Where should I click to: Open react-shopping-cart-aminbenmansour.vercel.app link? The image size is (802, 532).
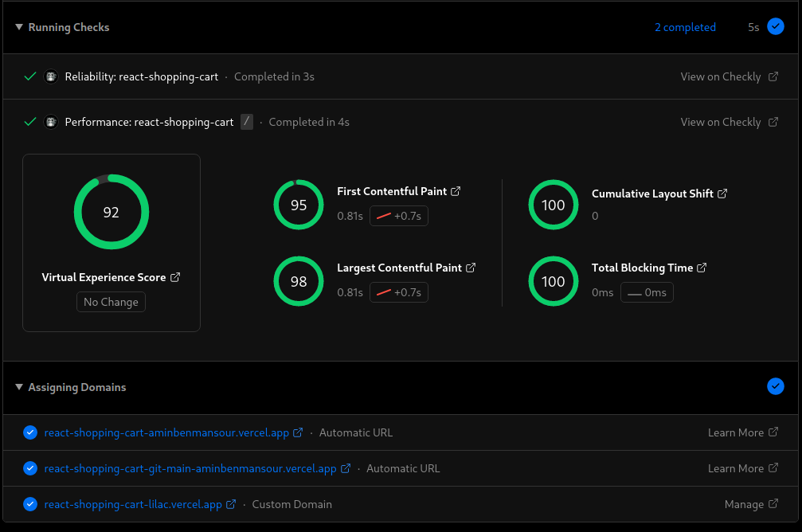point(166,432)
